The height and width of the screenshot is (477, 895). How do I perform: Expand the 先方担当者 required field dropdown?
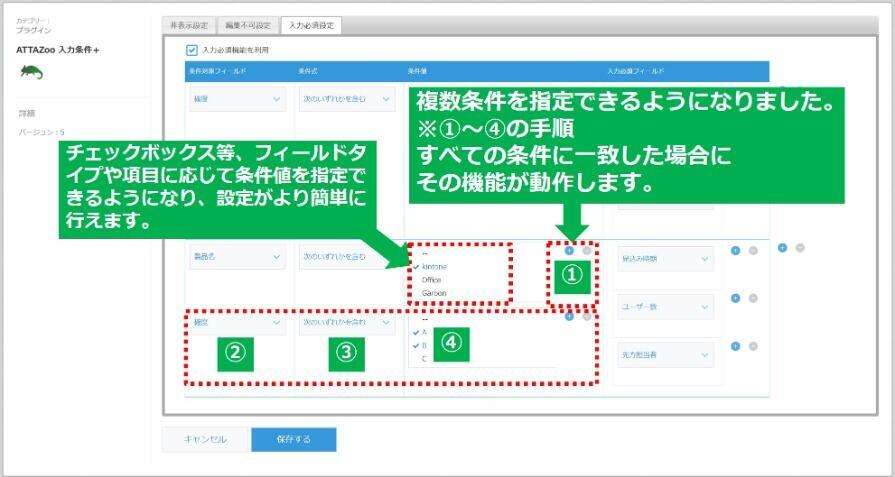pos(665,355)
